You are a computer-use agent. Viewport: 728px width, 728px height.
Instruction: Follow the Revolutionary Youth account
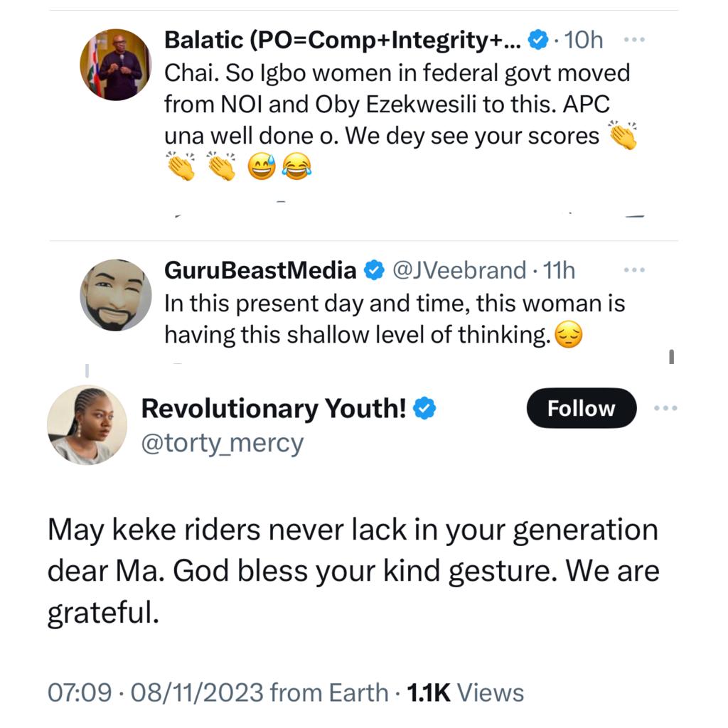(581, 408)
